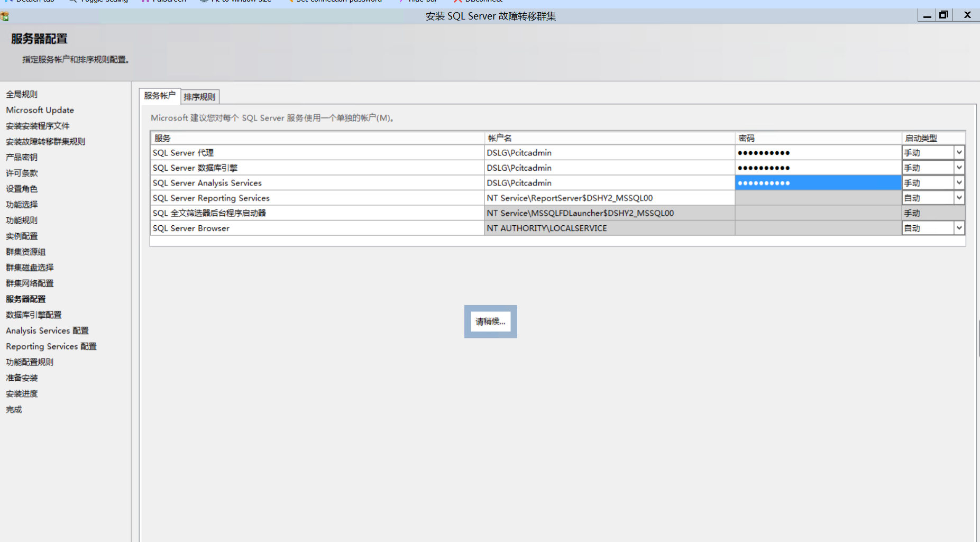Click highlighted password field for Analysis Services
980x542 pixels.
click(x=818, y=183)
